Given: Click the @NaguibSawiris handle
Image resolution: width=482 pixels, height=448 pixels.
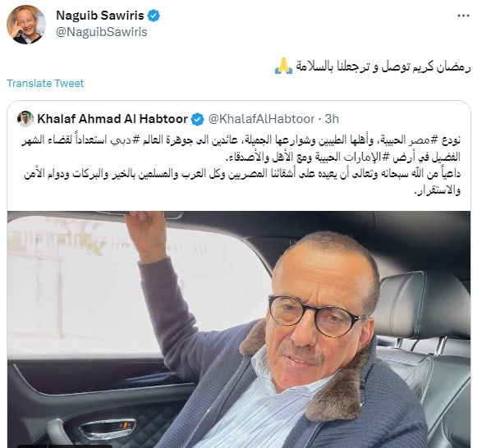Looking at the screenshot, I should point(102,32).
